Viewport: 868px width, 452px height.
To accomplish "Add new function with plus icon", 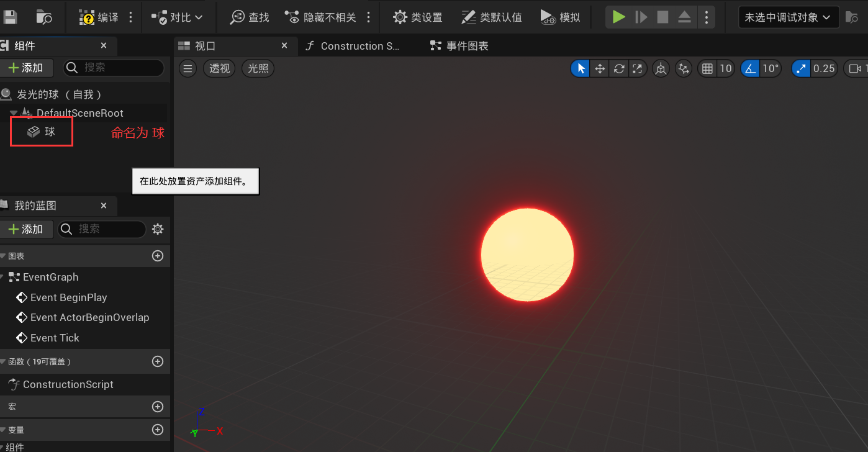I will click(158, 361).
